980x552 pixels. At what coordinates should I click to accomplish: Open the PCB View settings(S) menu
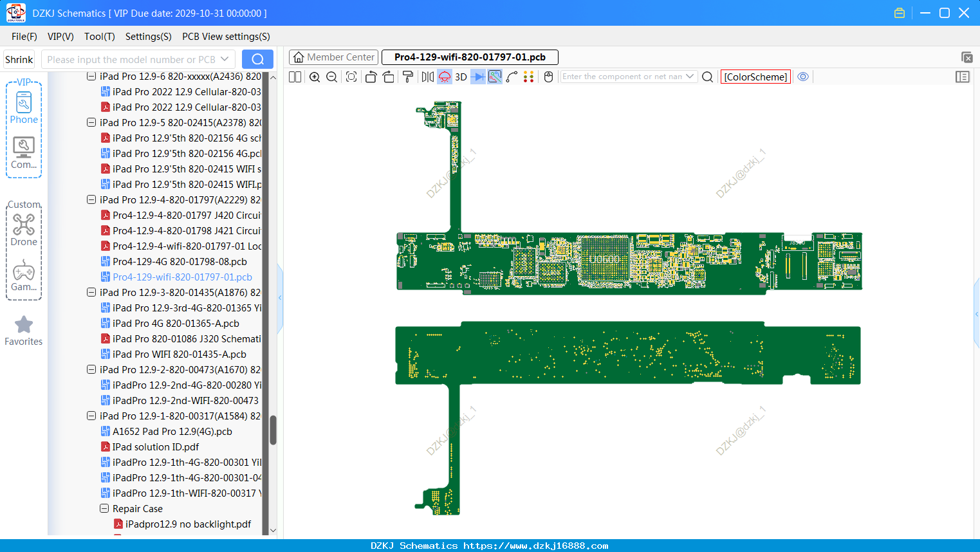tap(226, 37)
